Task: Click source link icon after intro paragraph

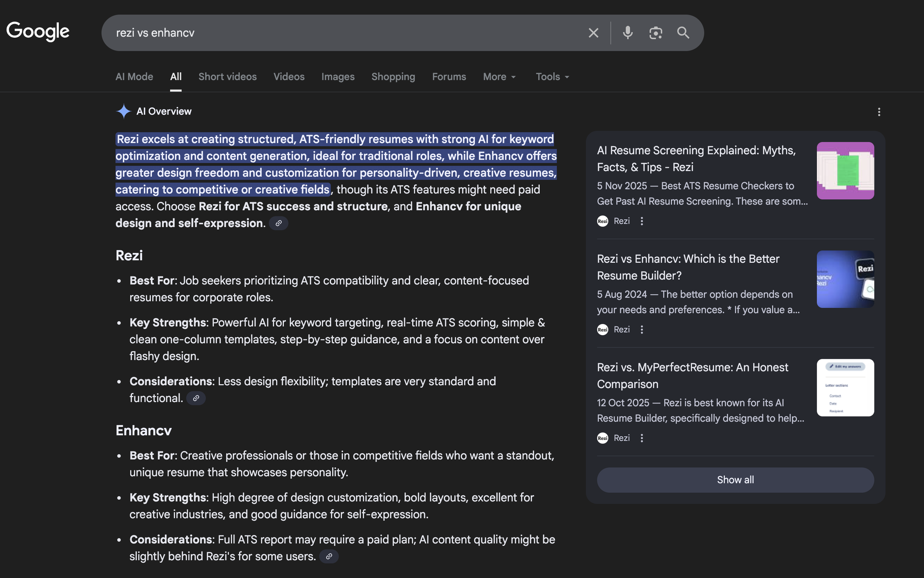Action: (278, 223)
